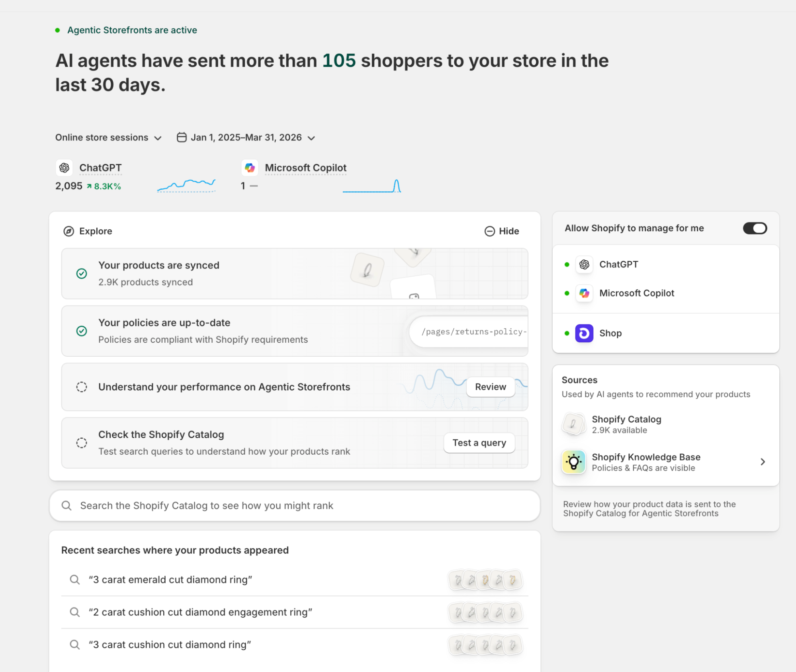Click the purple Shop app icon
The height and width of the screenshot is (672, 796).
click(x=584, y=333)
